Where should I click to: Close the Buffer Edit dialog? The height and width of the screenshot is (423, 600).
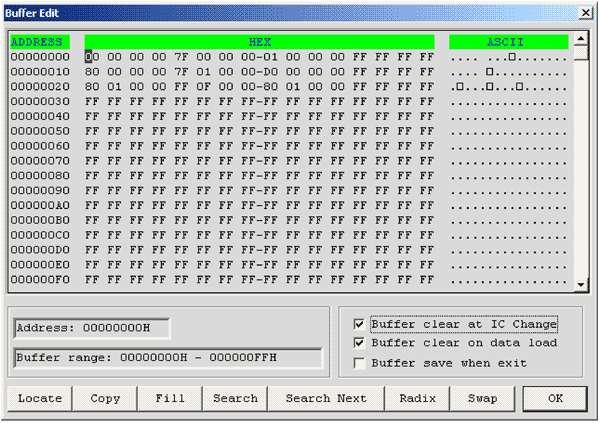(585, 11)
